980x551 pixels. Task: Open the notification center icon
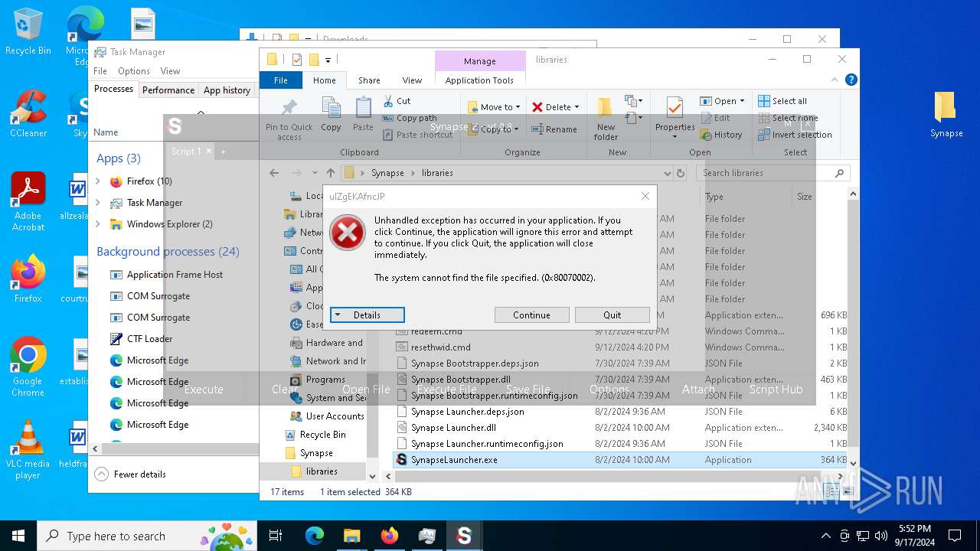coord(955,536)
